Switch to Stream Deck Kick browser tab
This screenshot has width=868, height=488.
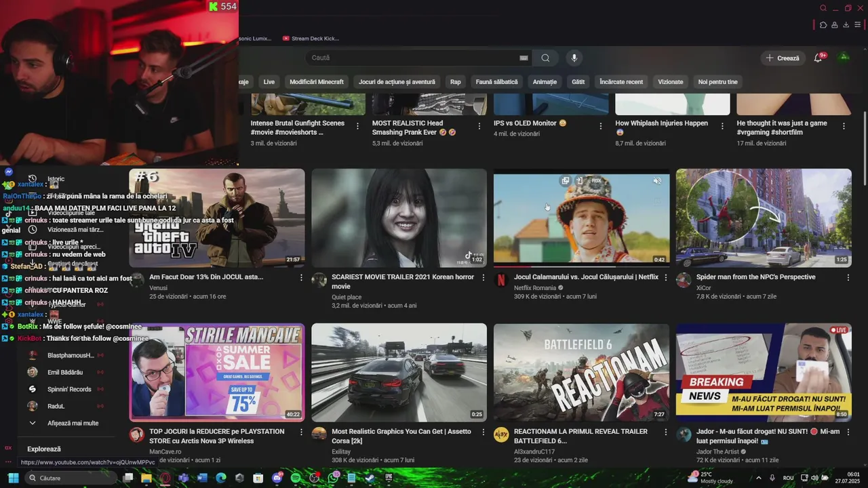tap(311, 39)
